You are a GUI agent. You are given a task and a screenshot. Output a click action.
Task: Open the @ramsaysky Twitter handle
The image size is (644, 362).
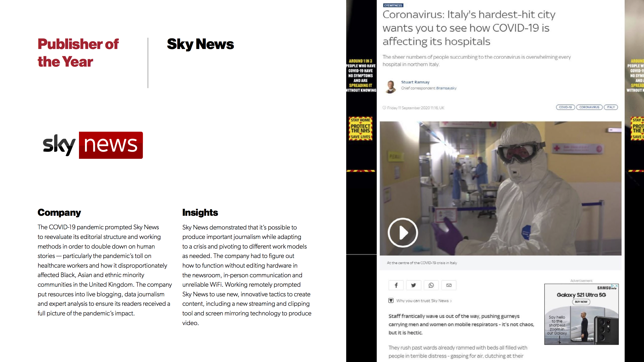(x=446, y=88)
